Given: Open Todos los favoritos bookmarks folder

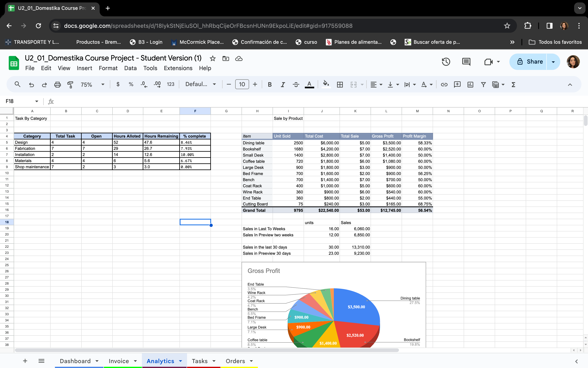Looking at the screenshot, I should coord(555,42).
